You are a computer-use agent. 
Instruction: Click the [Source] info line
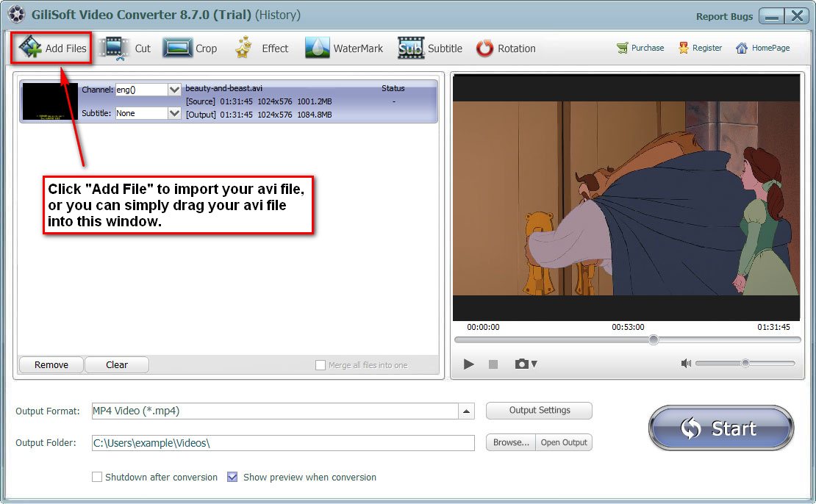pos(259,101)
